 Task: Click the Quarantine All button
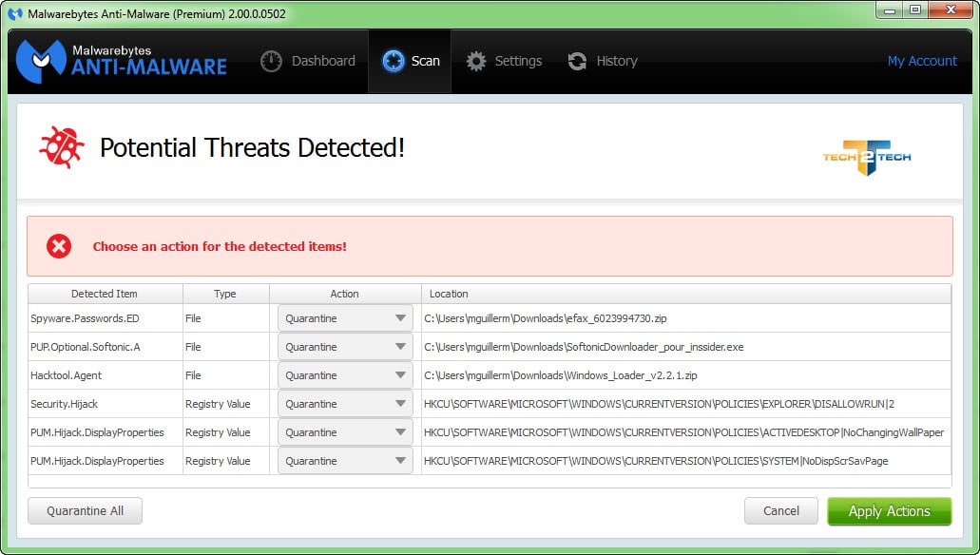[x=85, y=510]
